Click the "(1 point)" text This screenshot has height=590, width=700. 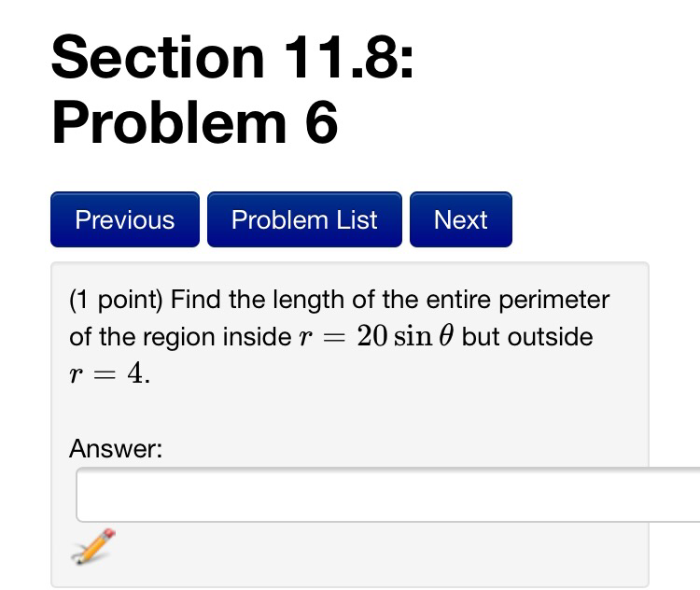[x=117, y=300]
